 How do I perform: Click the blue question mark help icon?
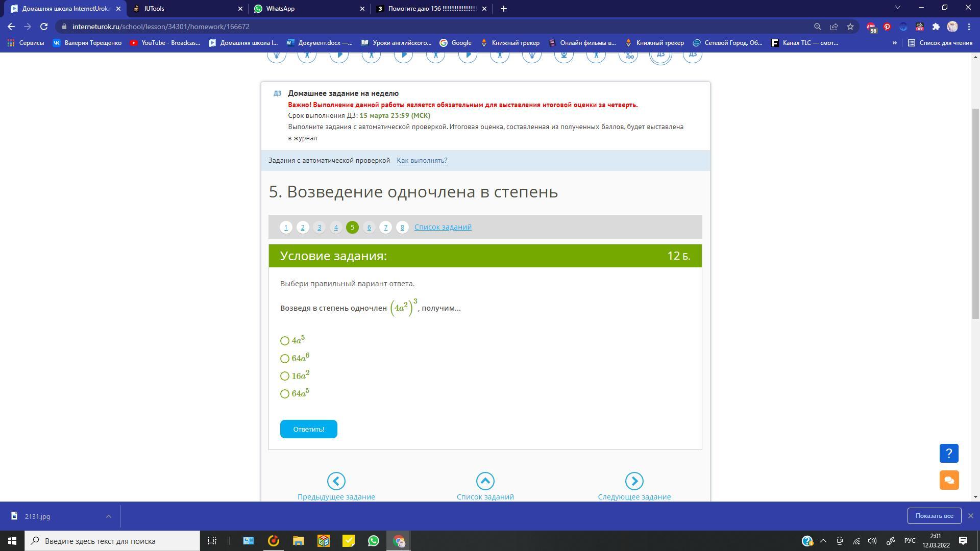949,453
